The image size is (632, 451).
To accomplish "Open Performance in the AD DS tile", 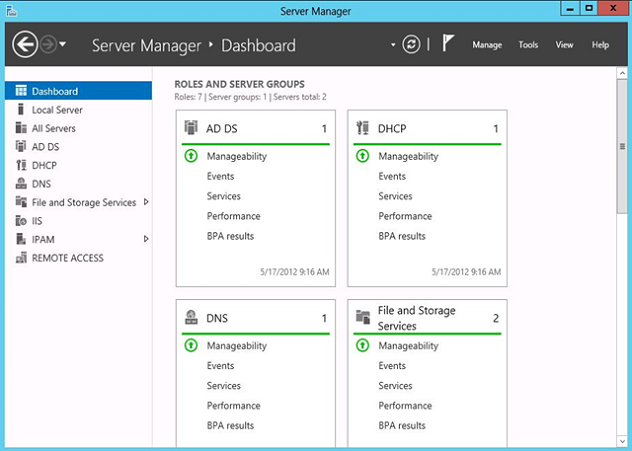I will (x=233, y=216).
